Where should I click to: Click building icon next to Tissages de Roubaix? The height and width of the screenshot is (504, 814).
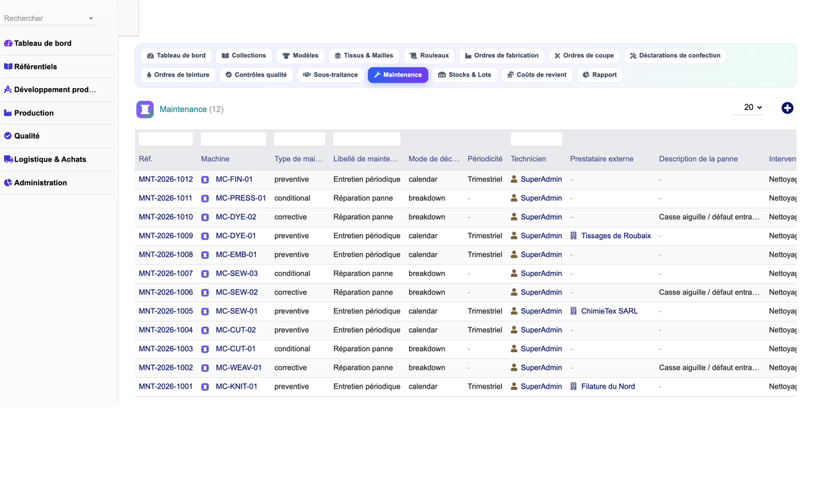573,236
